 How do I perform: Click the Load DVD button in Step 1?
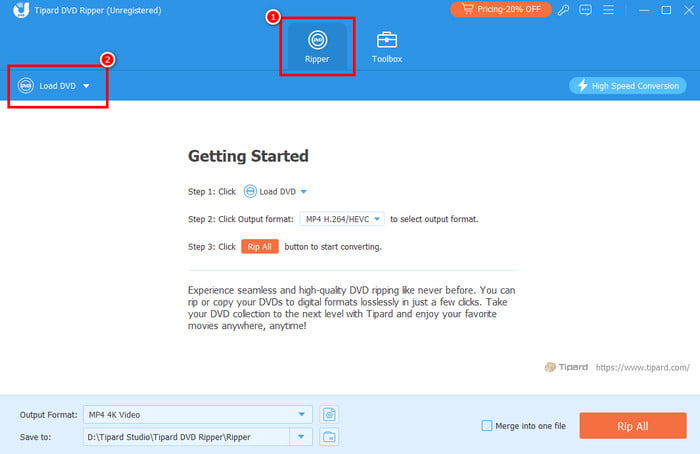[x=276, y=191]
